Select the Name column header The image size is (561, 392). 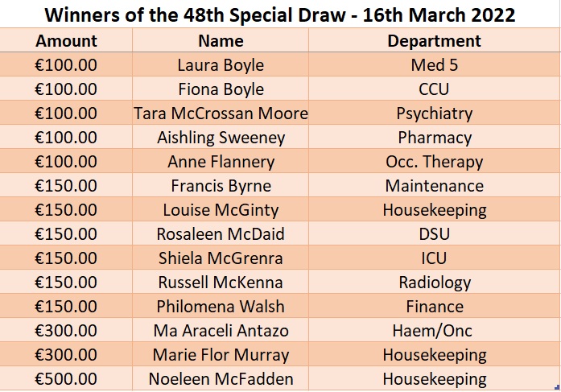(221, 41)
